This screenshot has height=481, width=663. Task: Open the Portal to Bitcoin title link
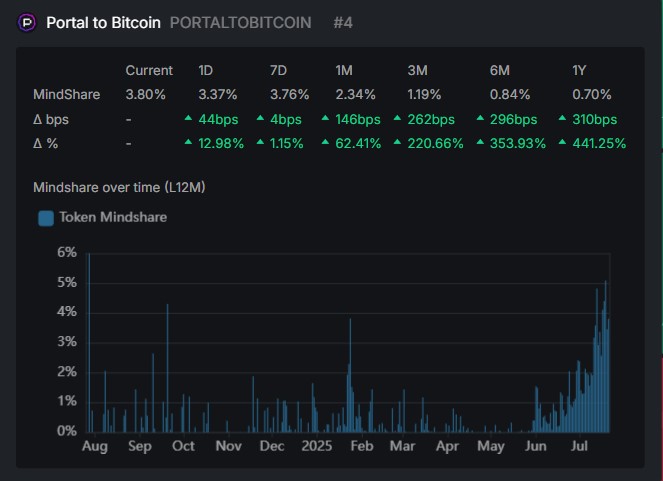click(x=104, y=23)
